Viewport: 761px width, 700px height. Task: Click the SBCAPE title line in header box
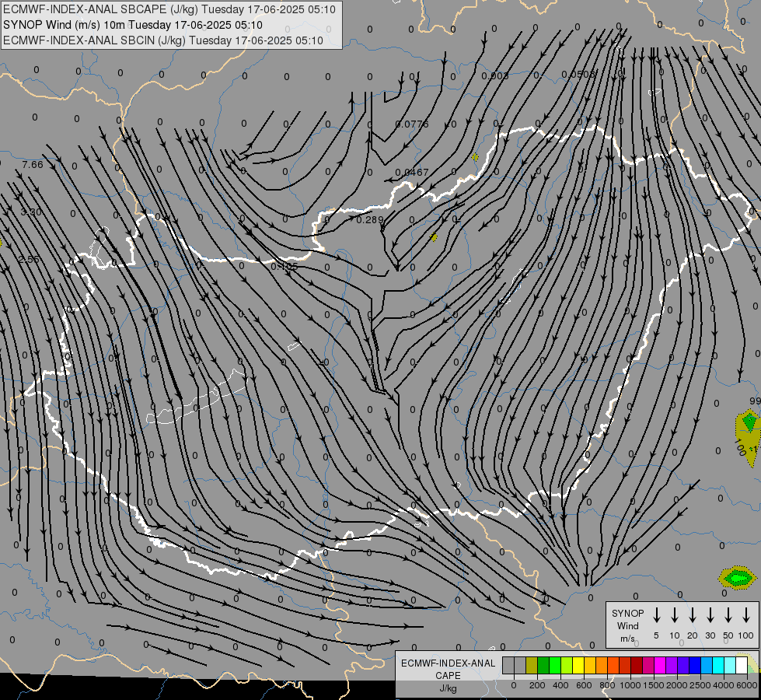[x=169, y=9]
